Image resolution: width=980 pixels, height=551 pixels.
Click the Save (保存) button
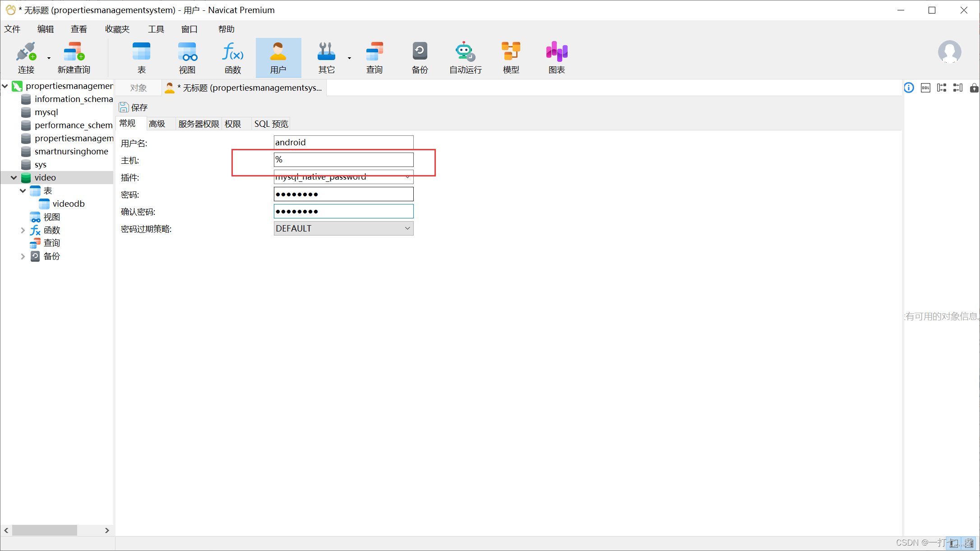pos(133,107)
